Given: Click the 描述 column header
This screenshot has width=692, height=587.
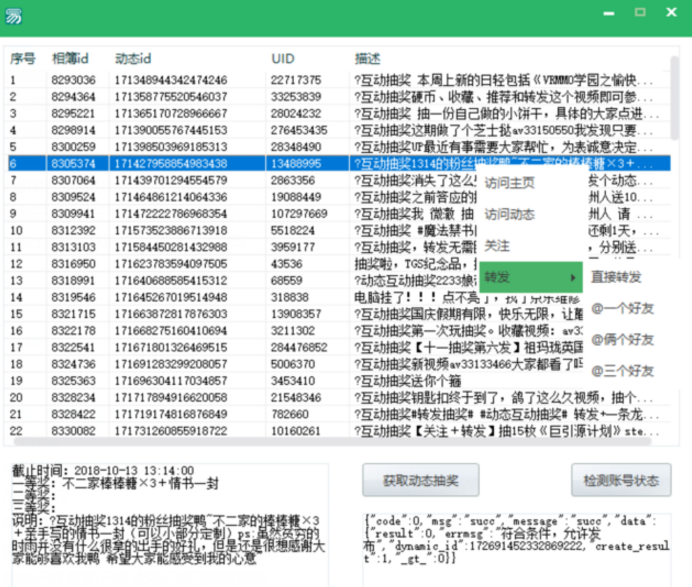Looking at the screenshot, I should pyautogui.click(x=367, y=58).
